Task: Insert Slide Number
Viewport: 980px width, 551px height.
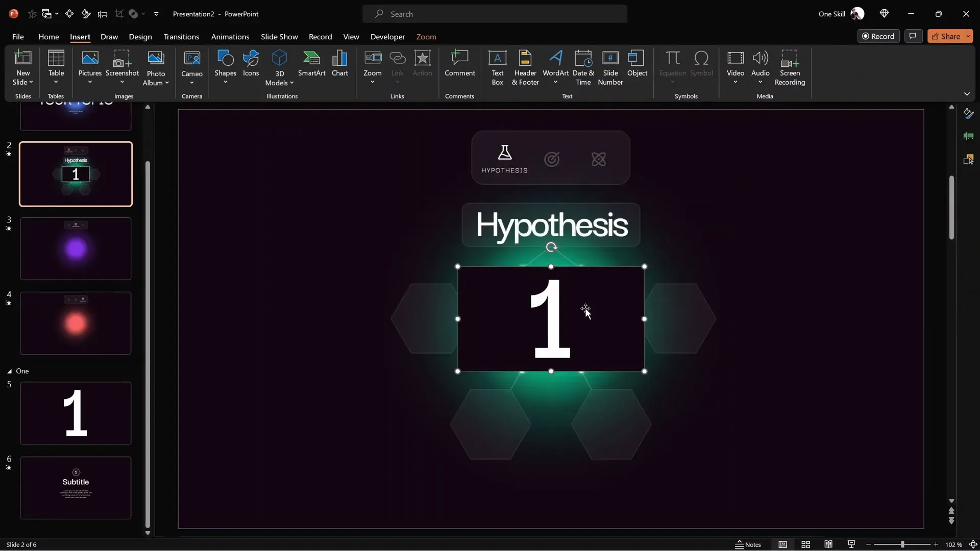Action: pyautogui.click(x=610, y=68)
